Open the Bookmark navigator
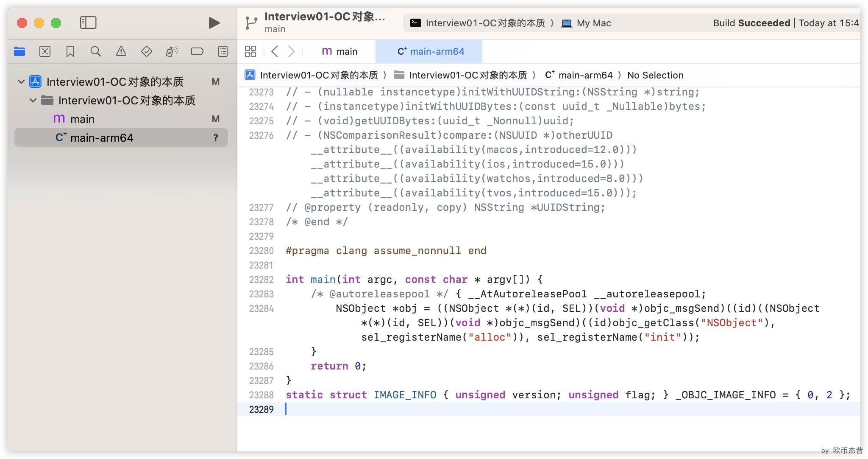 pos(70,51)
